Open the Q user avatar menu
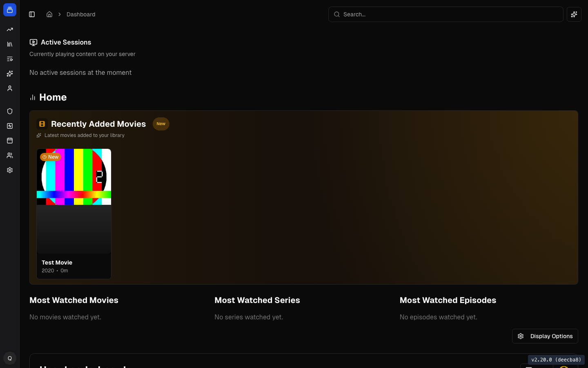This screenshot has width=588, height=368. 10,358
